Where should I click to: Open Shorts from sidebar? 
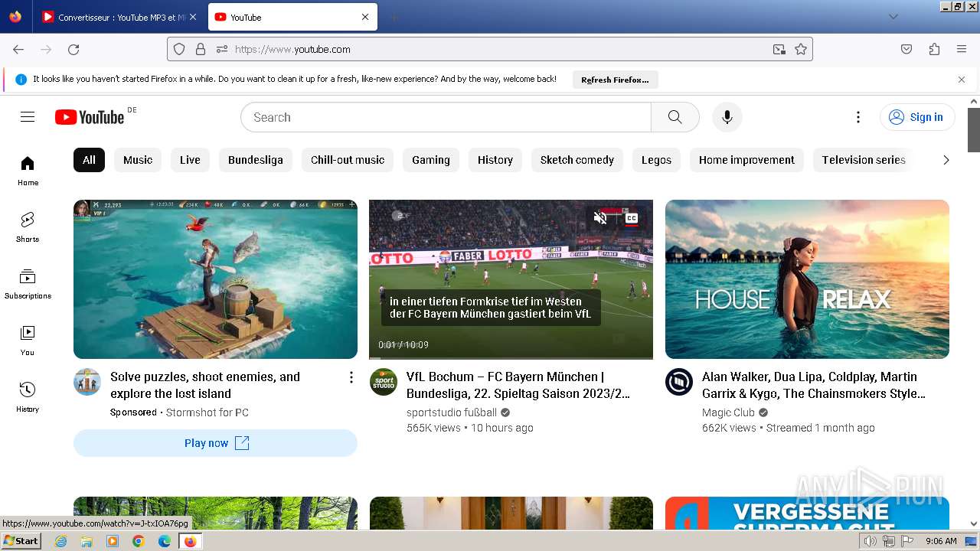(28, 227)
